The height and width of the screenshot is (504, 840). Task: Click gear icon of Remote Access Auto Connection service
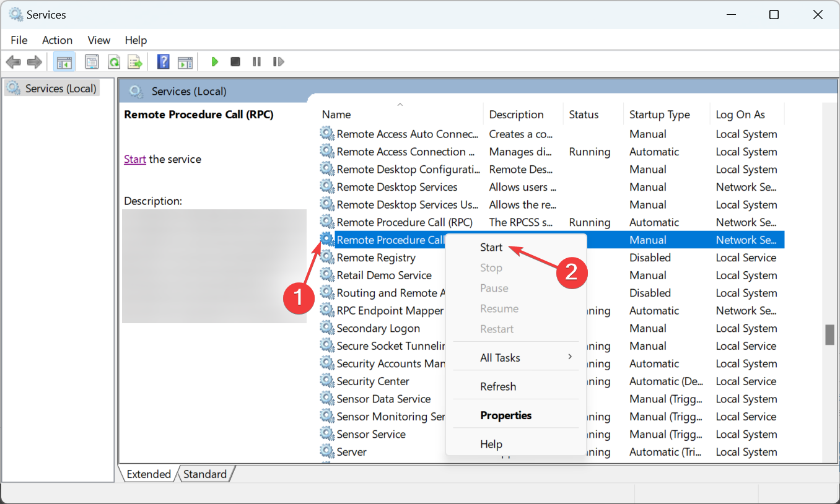tap(326, 134)
